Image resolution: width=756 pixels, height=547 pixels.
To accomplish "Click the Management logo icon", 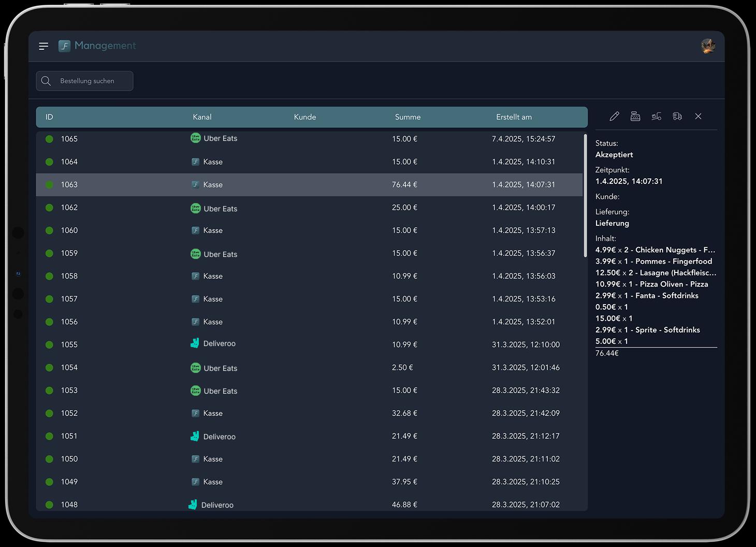I will [64, 46].
